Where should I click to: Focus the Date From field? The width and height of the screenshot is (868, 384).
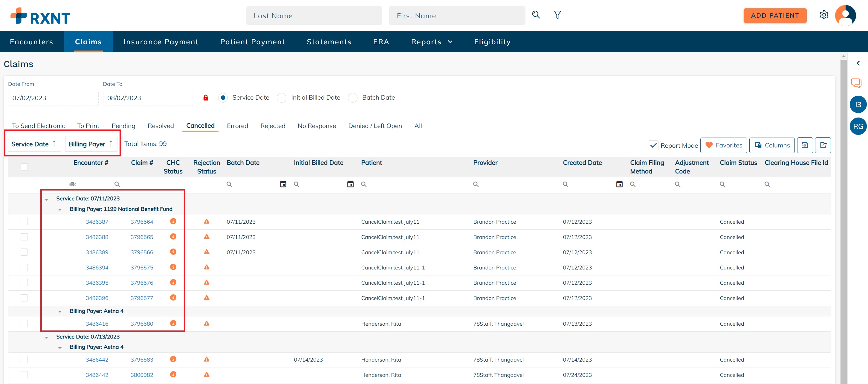pos(53,98)
